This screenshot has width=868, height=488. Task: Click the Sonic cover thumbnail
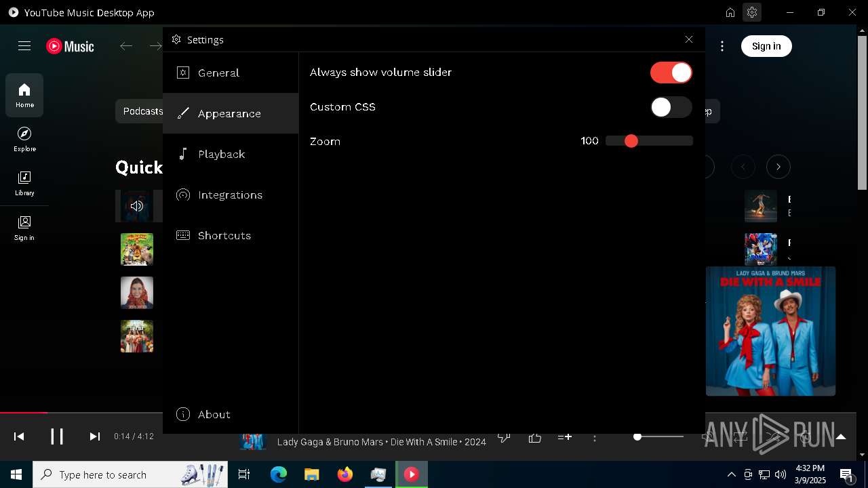click(761, 249)
